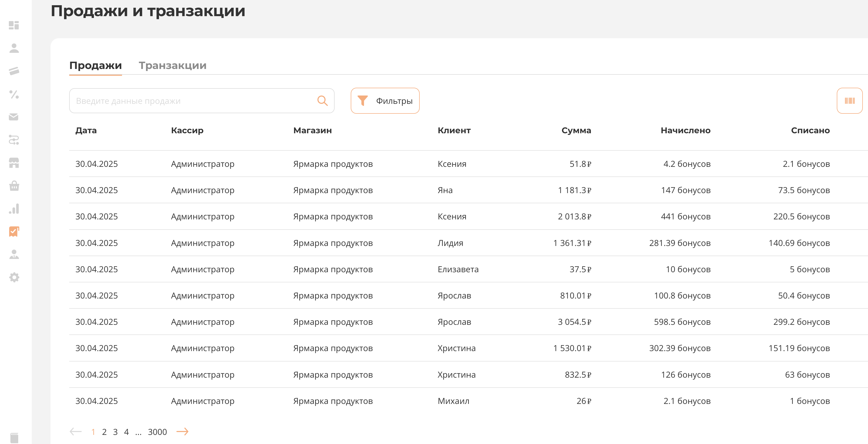Viewport: 868px width, 444px height.
Task: Open the dashboard icon in sidebar
Action: tap(14, 25)
